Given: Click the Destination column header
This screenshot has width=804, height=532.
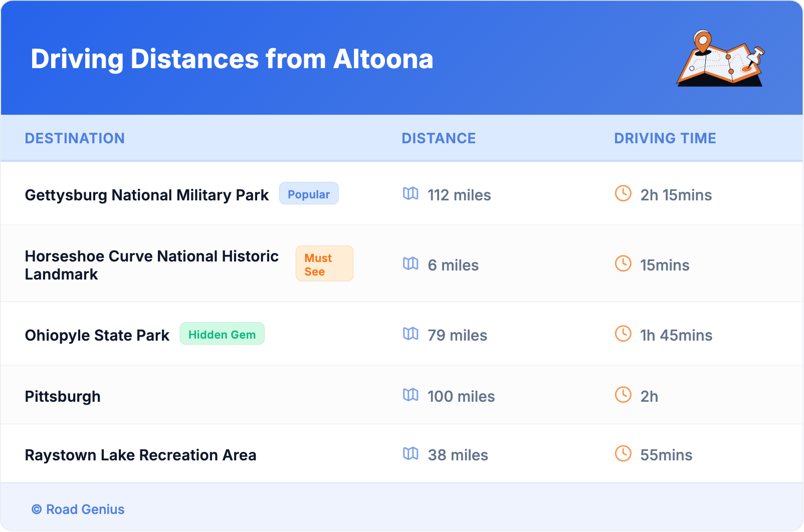Looking at the screenshot, I should (x=75, y=138).
